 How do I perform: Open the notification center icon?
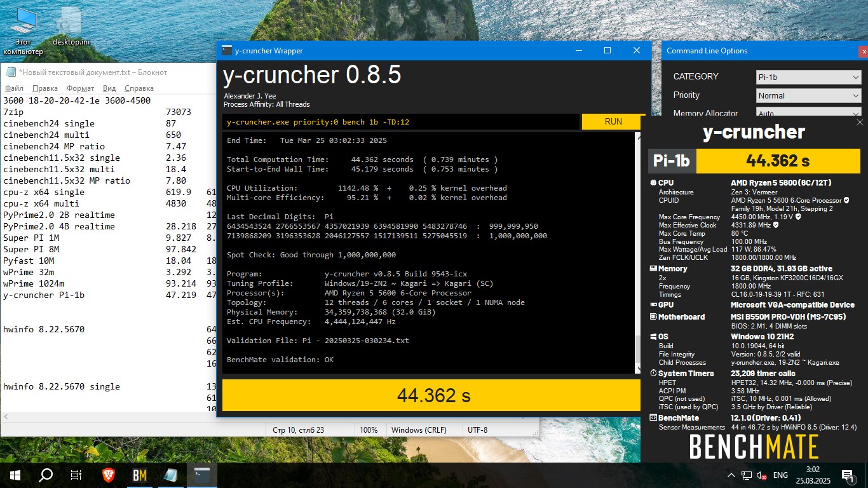coord(847,475)
